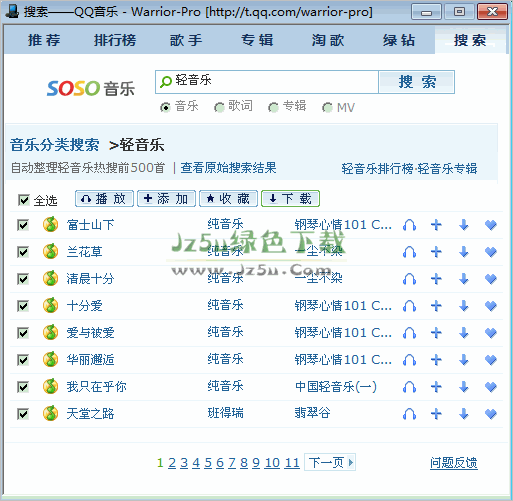Screen dimensions: 513x501
Task: Click the 搜索 search button
Action: click(417, 82)
